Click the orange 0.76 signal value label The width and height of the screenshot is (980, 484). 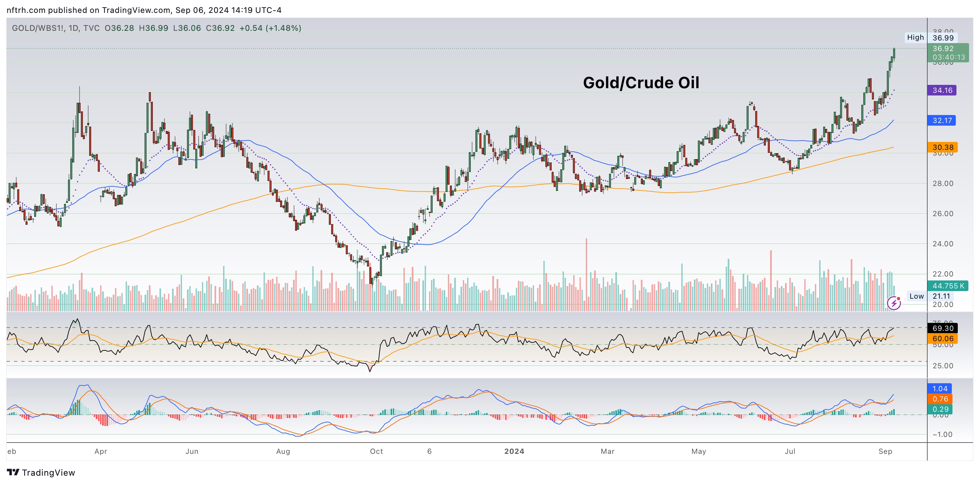(940, 399)
